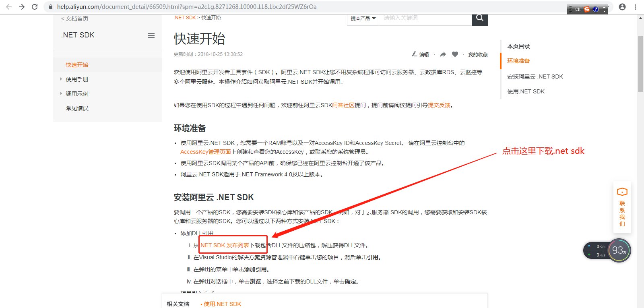Click the 安装阿里云 .NET SDK section heading

tap(213, 197)
